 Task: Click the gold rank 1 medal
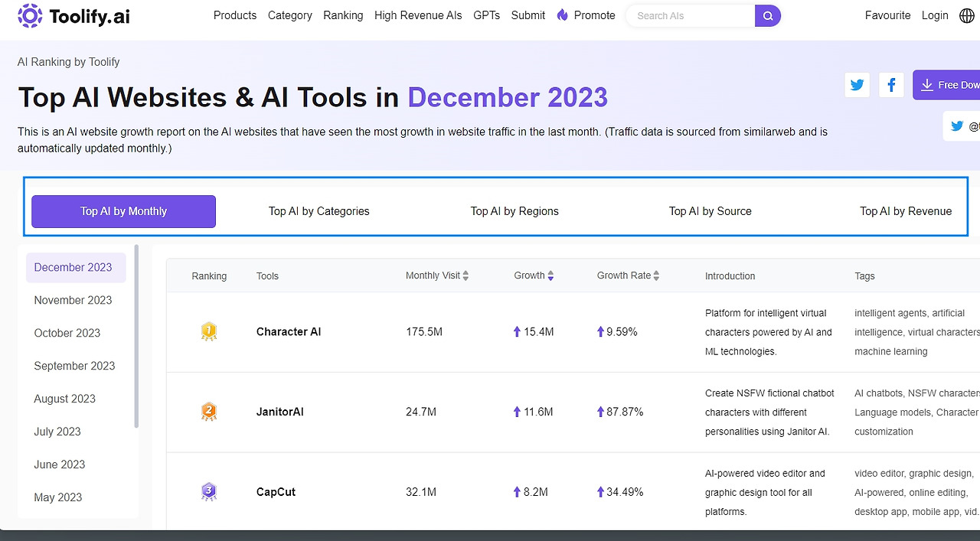[x=209, y=331]
